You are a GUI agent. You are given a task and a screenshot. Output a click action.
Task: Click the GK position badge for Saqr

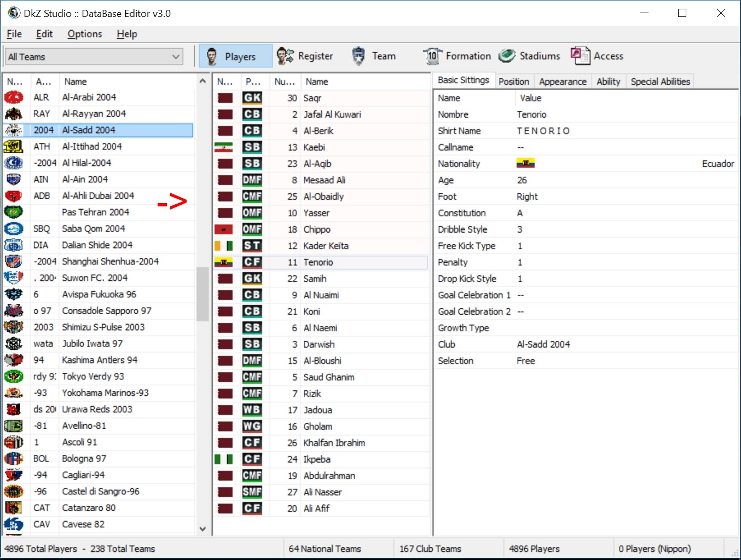click(252, 98)
